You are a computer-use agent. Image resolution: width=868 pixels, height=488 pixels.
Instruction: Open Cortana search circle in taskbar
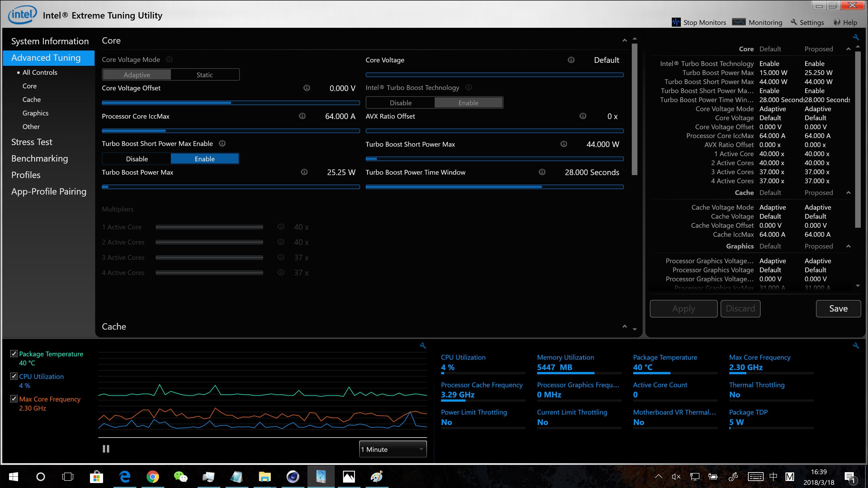coord(40,476)
